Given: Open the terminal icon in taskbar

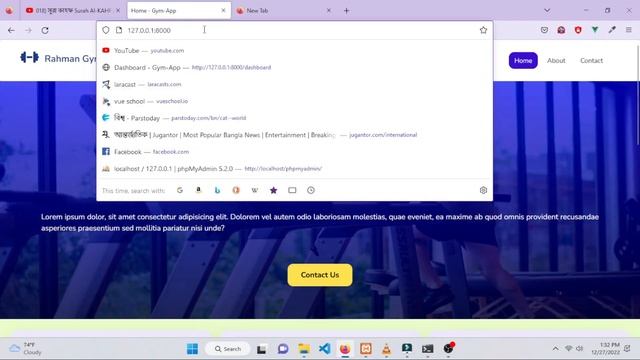Looking at the screenshot, I should tap(427, 349).
